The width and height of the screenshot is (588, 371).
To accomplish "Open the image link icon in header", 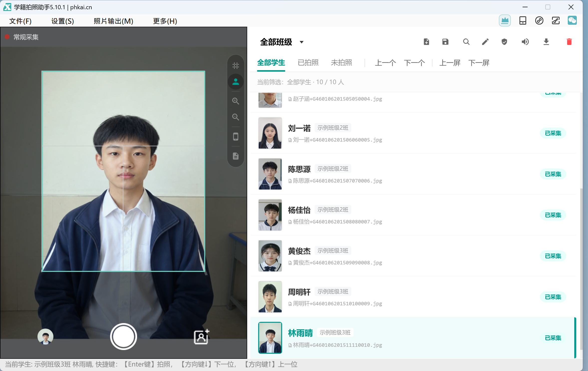I will (556, 20).
